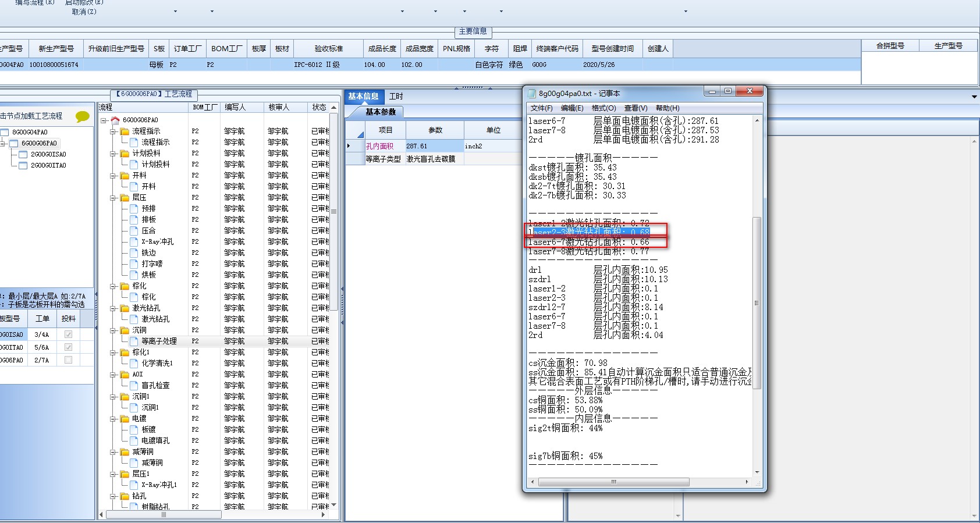
Task: Collapse the 流程指示 folder node
Action: (113, 131)
